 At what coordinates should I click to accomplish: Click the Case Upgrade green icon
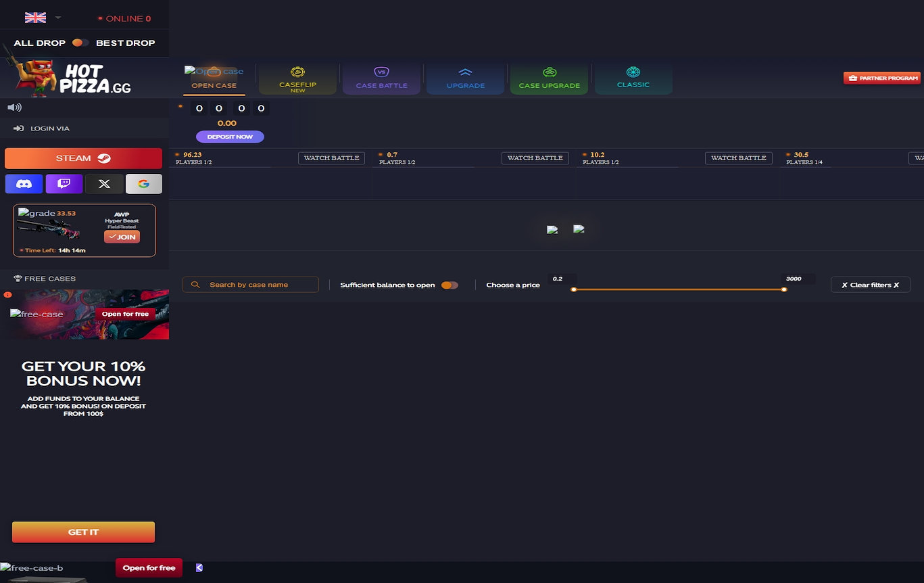point(550,72)
